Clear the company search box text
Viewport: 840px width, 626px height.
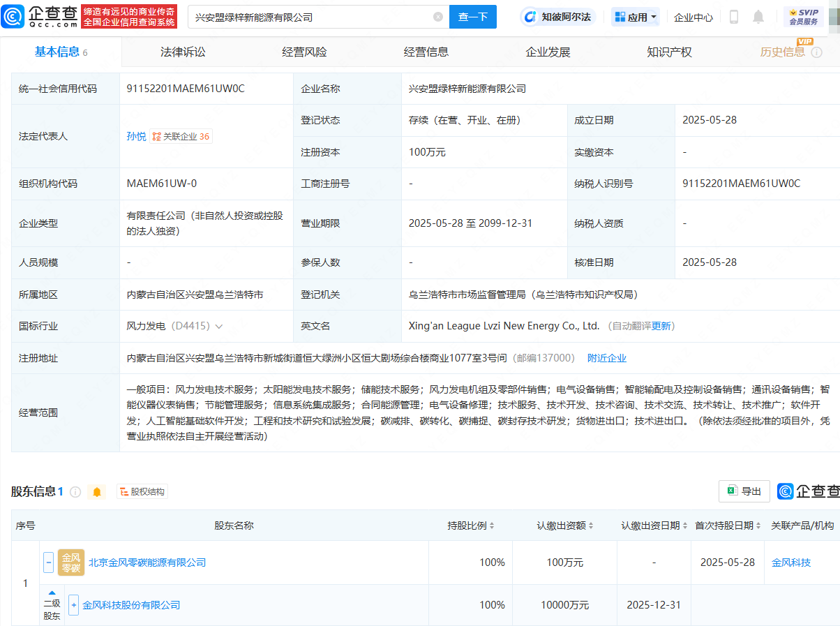438,17
